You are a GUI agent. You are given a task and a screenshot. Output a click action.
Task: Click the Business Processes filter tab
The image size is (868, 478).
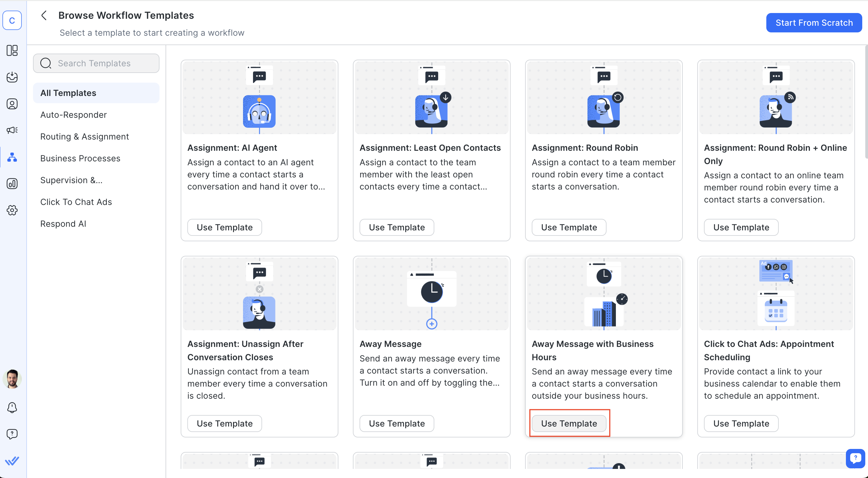coord(80,158)
